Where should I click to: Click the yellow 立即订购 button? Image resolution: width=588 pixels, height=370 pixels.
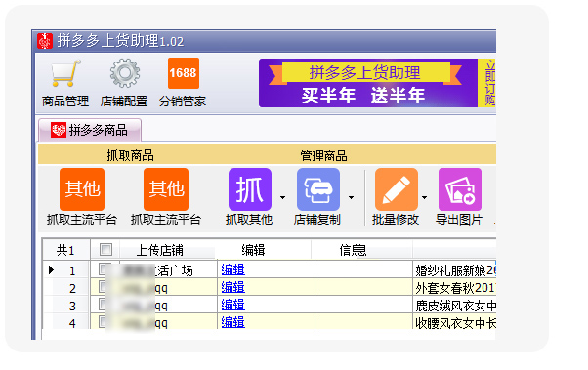click(487, 83)
